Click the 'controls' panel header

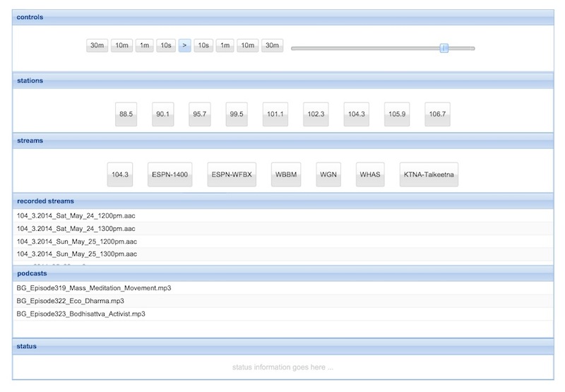[x=283, y=17]
